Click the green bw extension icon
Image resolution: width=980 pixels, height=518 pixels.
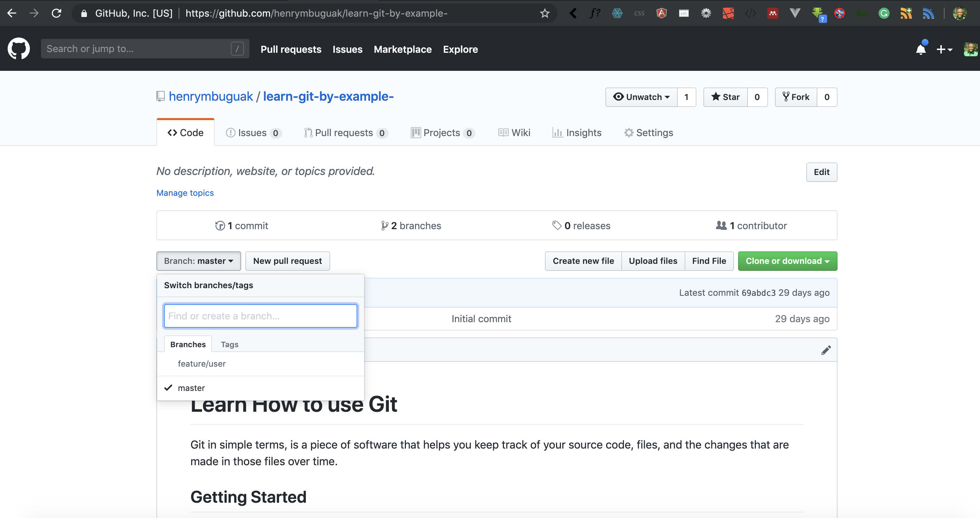pos(862,13)
